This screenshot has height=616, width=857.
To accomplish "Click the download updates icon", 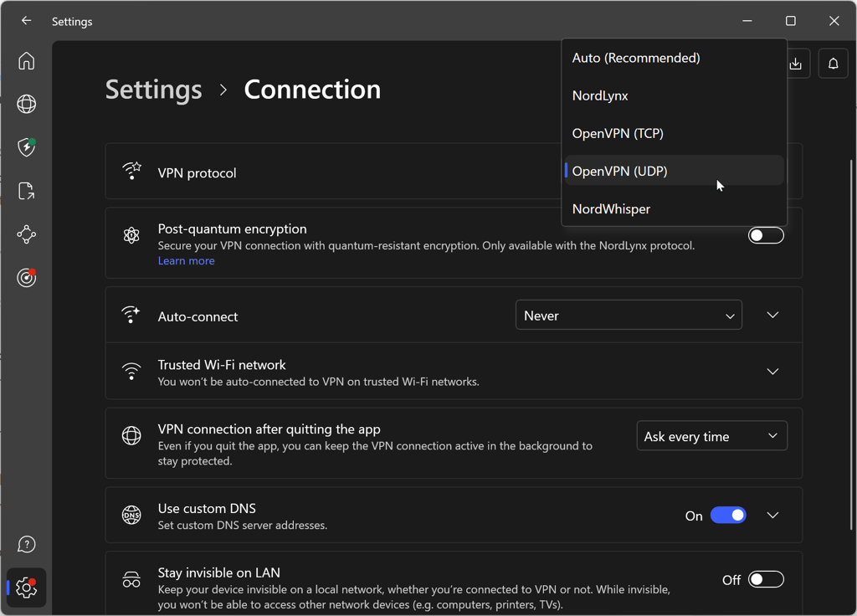I will [796, 64].
